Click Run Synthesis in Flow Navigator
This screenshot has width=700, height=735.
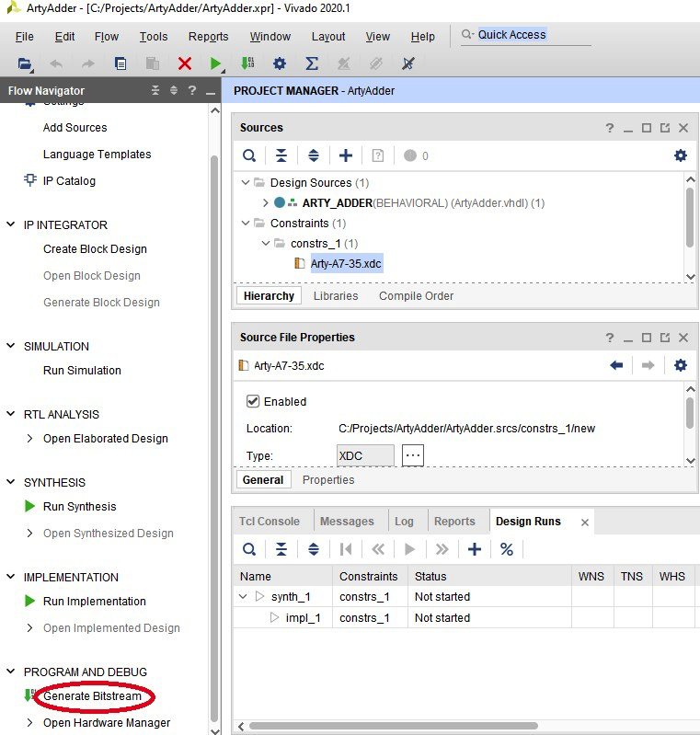pyautogui.click(x=79, y=507)
